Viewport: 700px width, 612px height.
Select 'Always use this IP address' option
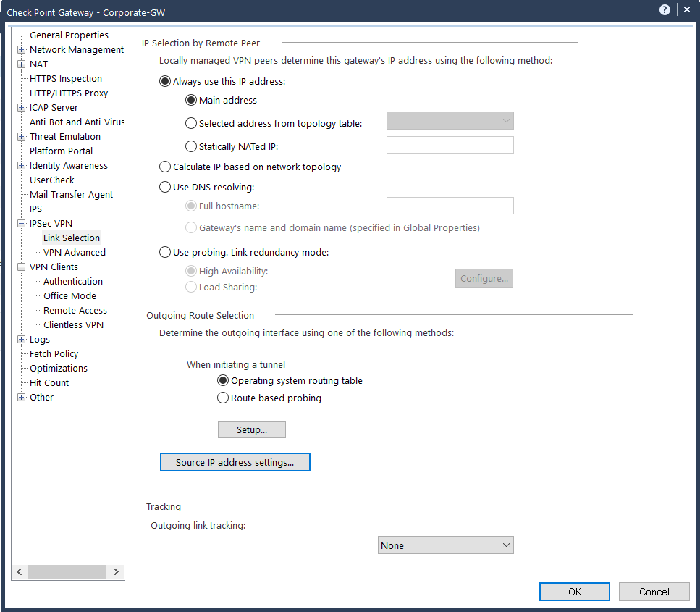tap(165, 81)
